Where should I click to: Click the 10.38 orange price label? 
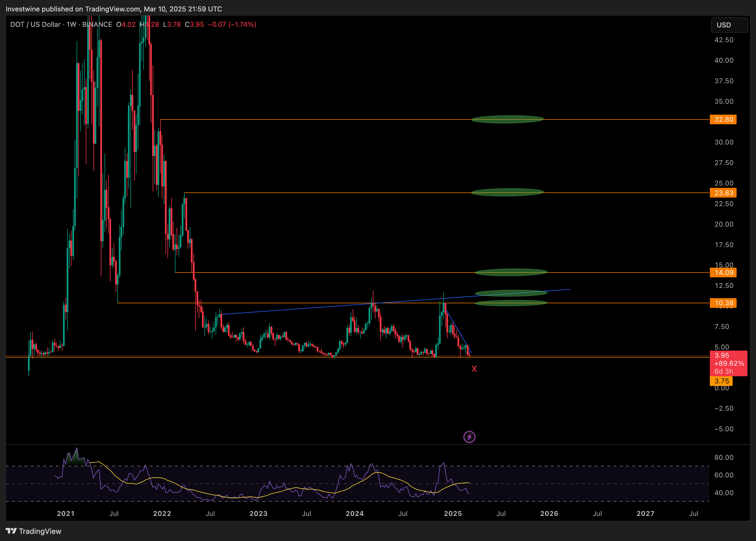click(723, 303)
